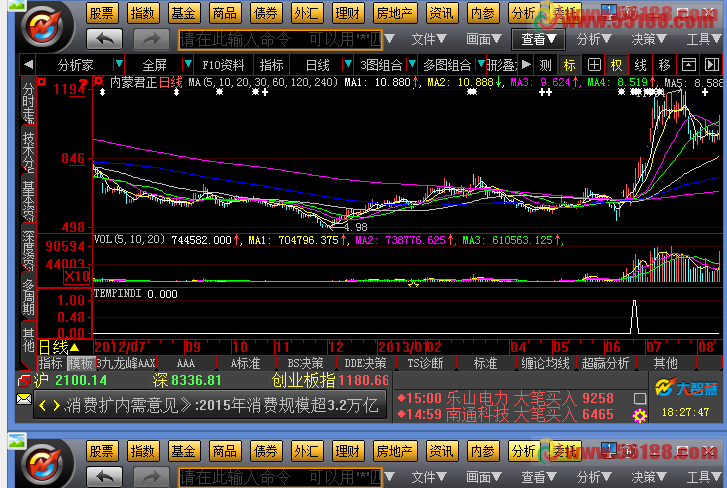The height and width of the screenshot is (488, 727).
Task: Open the 3图组合 dropdown arrow
Action: [x=411, y=64]
